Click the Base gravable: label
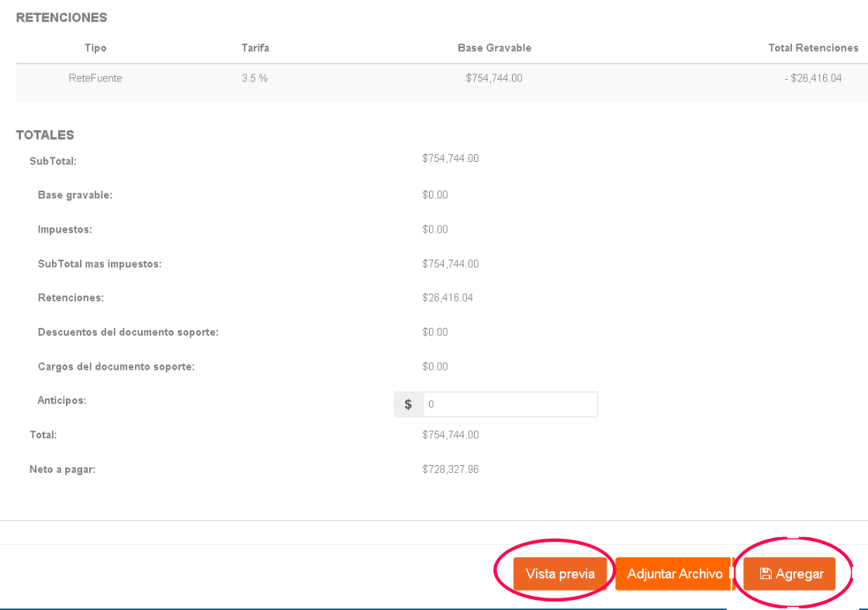 coord(74,195)
